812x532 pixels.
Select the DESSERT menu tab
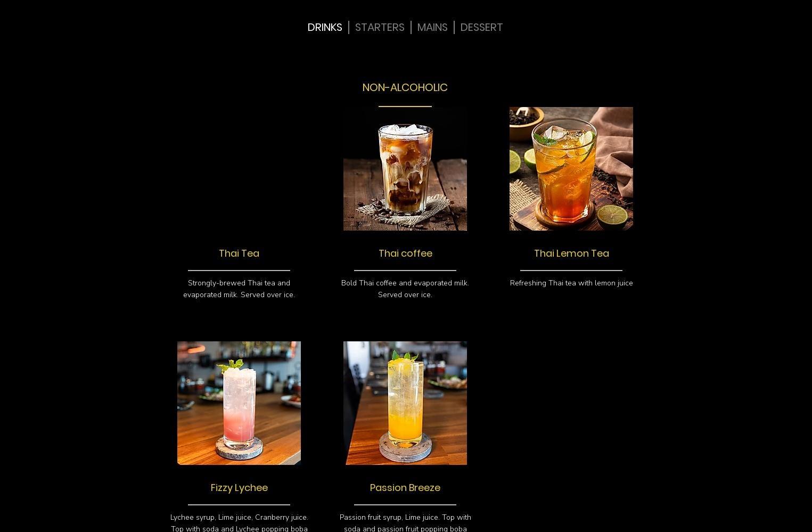coord(481,27)
